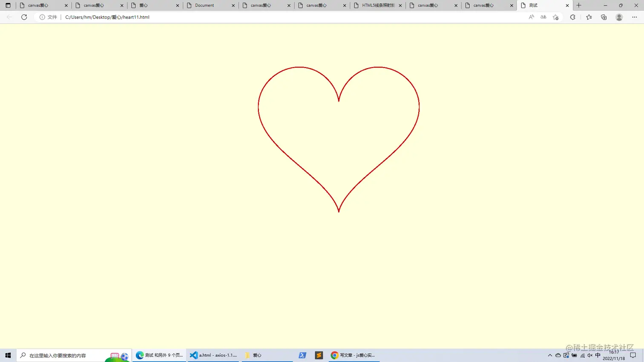Open the clock showing 16:17
This screenshot has width=644, height=362.
click(614, 355)
